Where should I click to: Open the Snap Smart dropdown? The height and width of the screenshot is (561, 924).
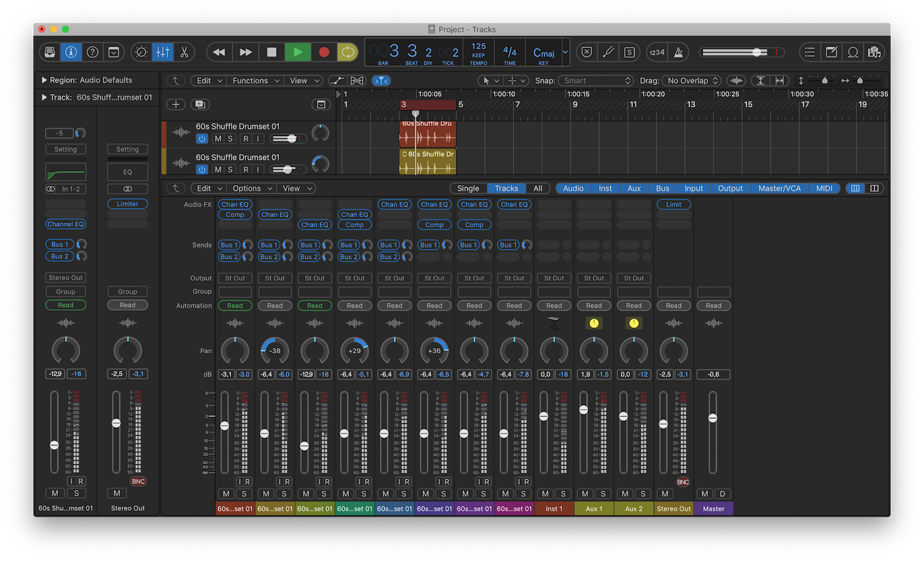click(596, 81)
